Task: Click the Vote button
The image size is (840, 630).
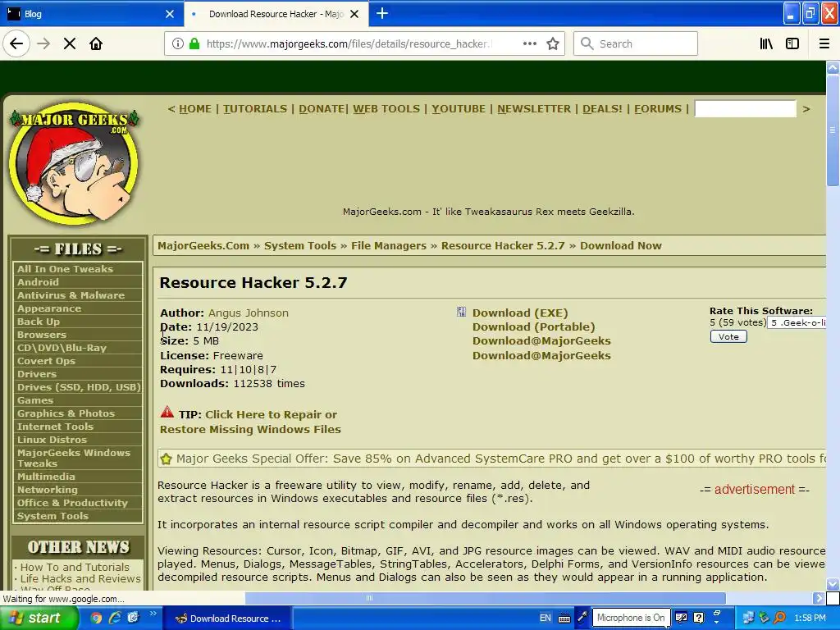Action: click(x=728, y=336)
